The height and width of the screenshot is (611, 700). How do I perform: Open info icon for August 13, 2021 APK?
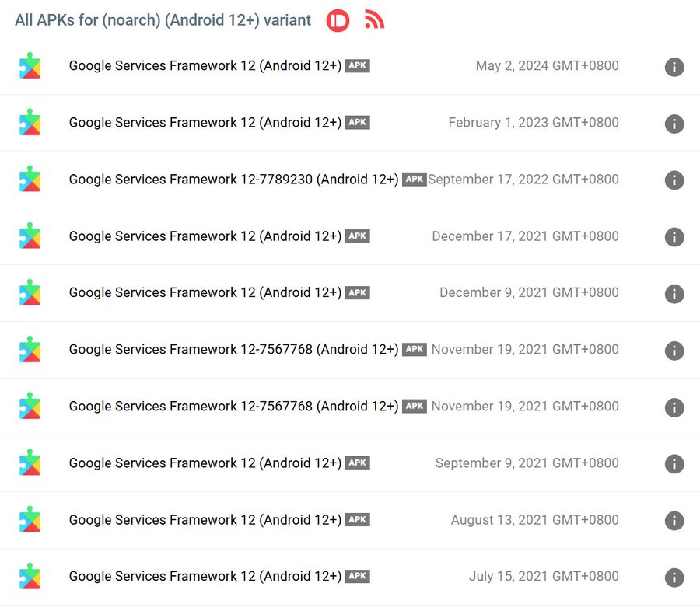point(674,521)
